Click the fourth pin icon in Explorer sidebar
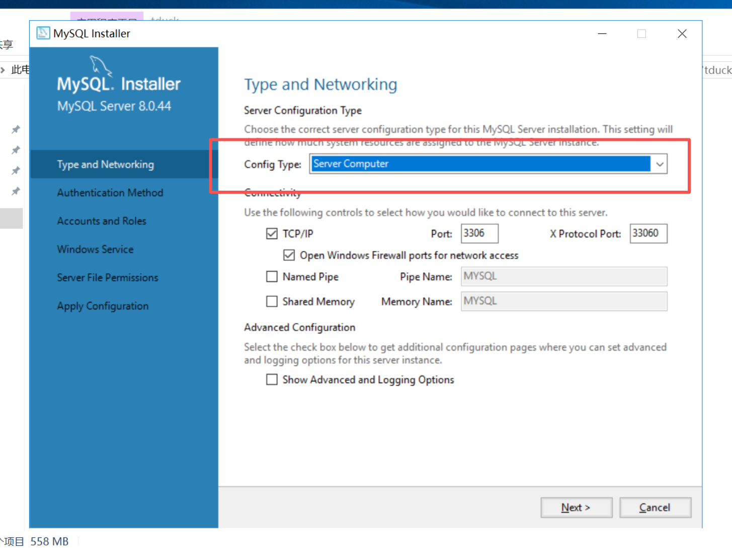The height and width of the screenshot is (560, 732). [16, 191]
